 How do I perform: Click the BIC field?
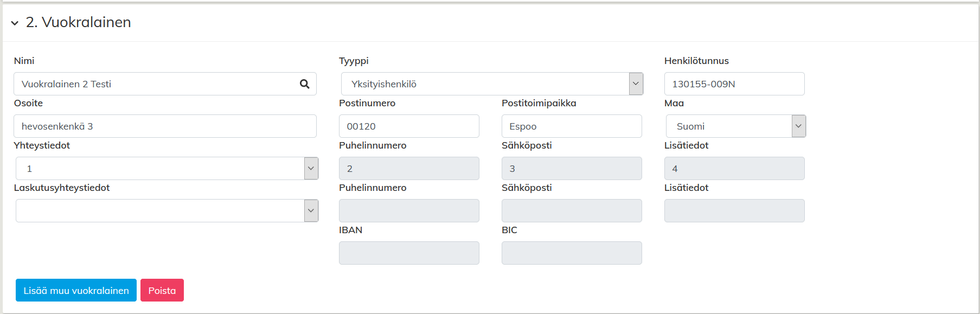(571, 253)
